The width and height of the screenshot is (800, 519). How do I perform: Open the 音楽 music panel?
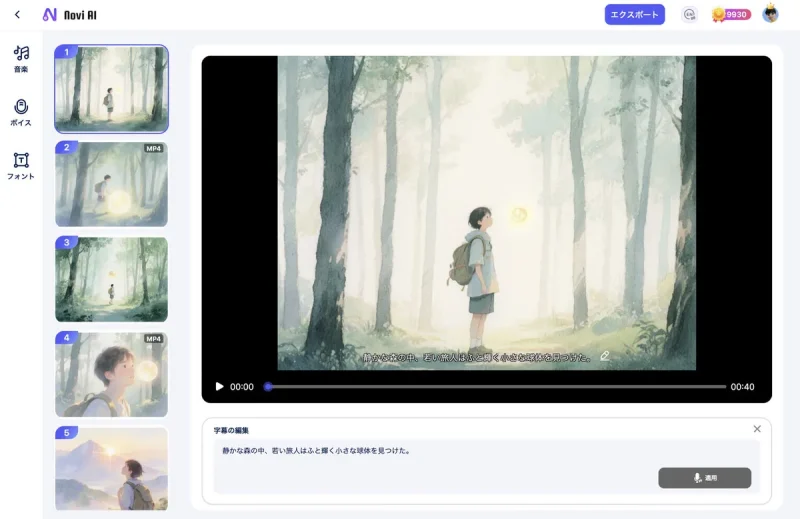tap(21, 58)
